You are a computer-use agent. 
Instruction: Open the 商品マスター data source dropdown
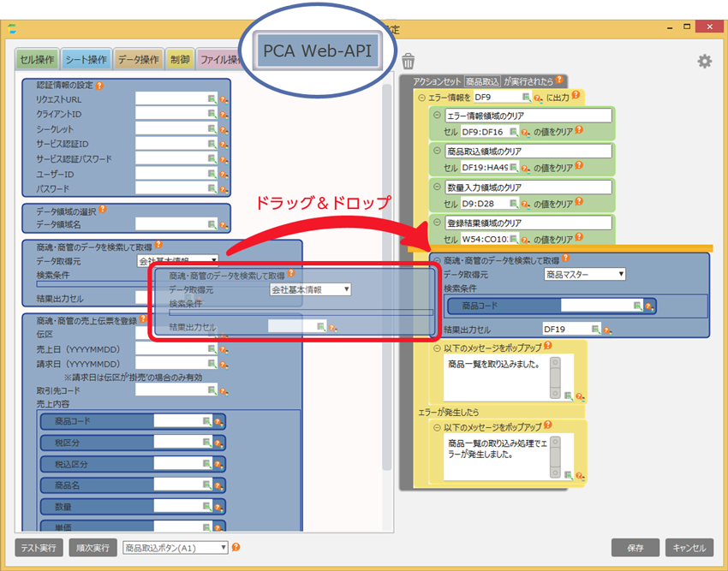[x=584, y=274]
